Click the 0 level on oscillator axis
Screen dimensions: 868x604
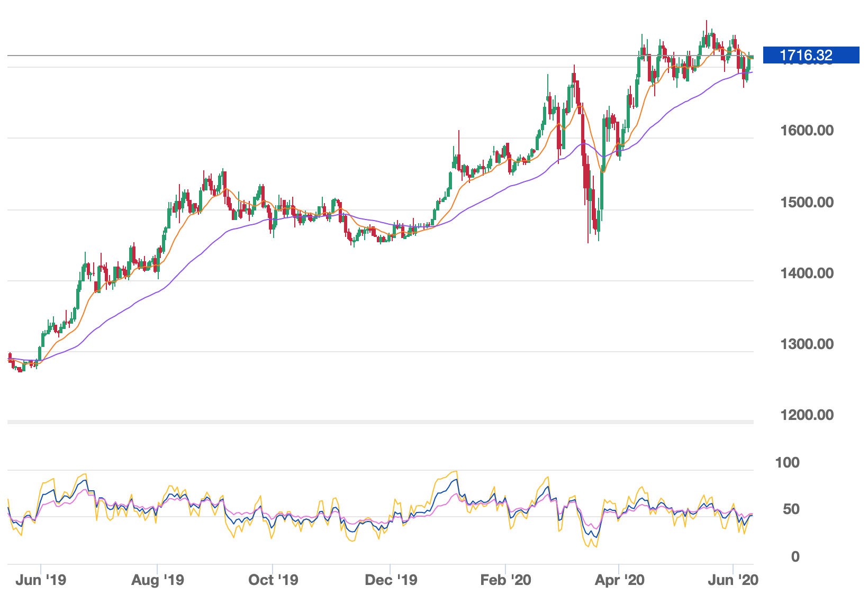pos(795,556)
